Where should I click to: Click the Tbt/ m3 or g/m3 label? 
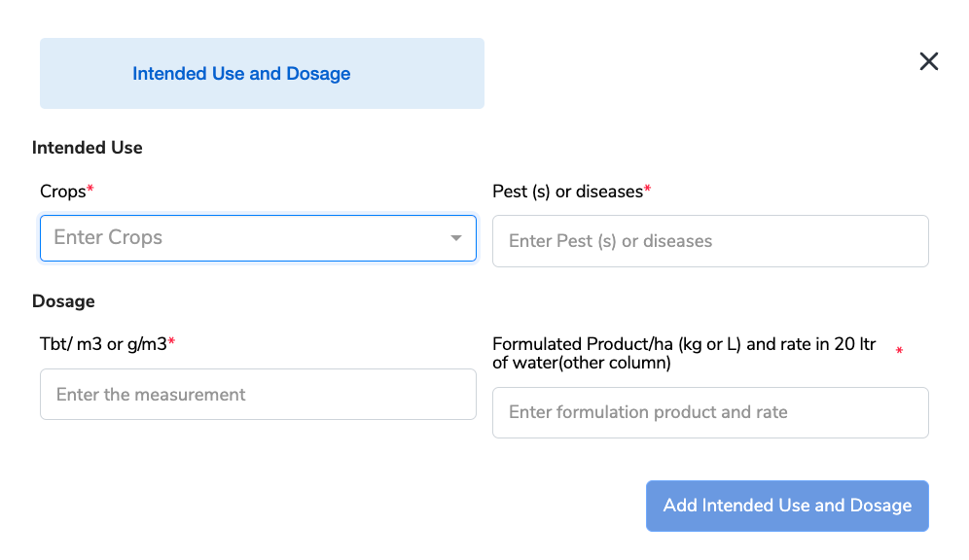click(x=103, y=344)
